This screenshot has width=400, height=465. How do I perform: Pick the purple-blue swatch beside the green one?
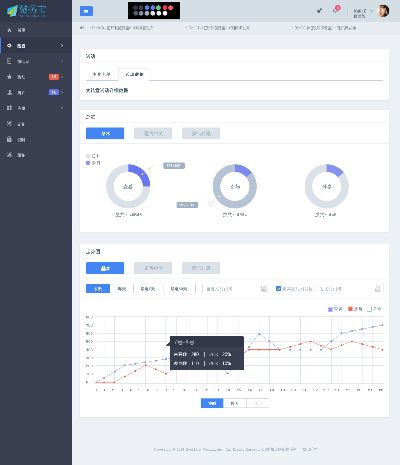[153, 7]
